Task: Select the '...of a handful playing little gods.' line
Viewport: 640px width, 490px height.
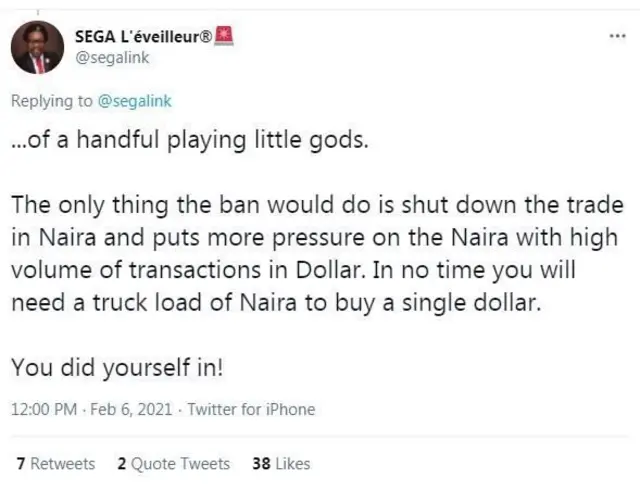Action: click(190, 141)
